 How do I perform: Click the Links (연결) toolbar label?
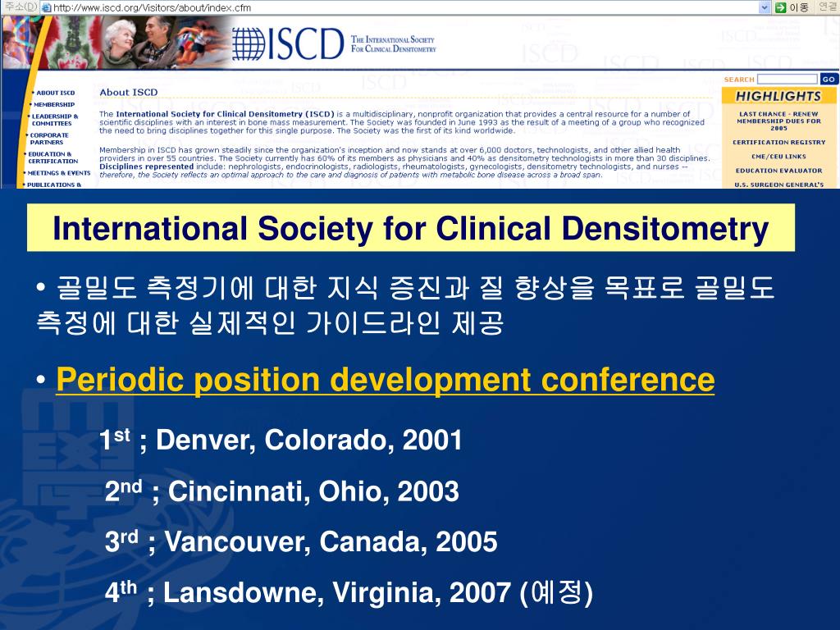point(827,7)
